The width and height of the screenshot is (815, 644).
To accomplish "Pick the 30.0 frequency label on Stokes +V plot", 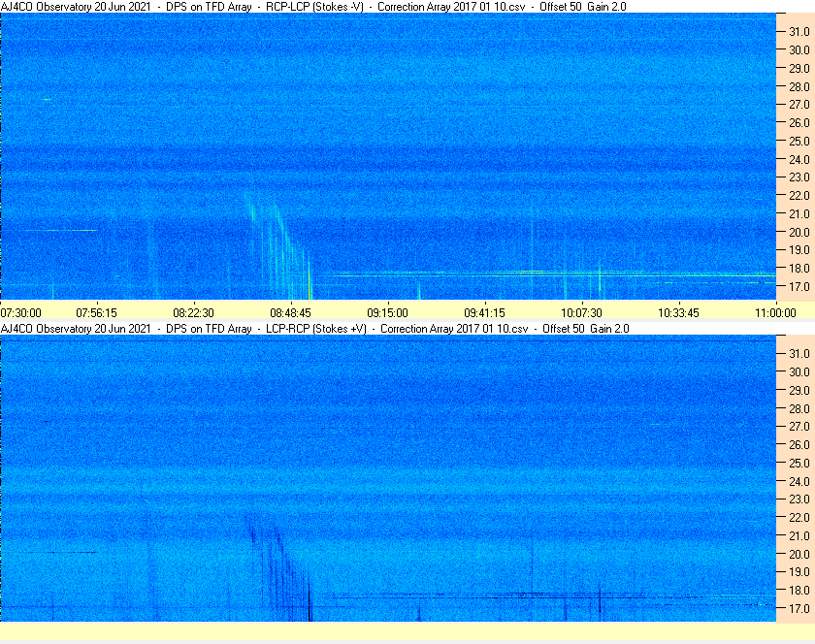I will (799, 371).
